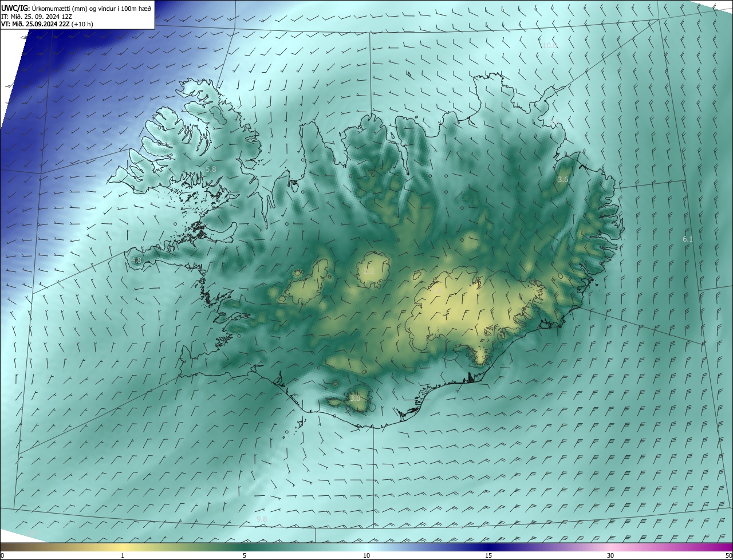Viewport: 733px width, 560px height.
Task: Click the '6.1' value east of Iceland
Action: [688, 239]
